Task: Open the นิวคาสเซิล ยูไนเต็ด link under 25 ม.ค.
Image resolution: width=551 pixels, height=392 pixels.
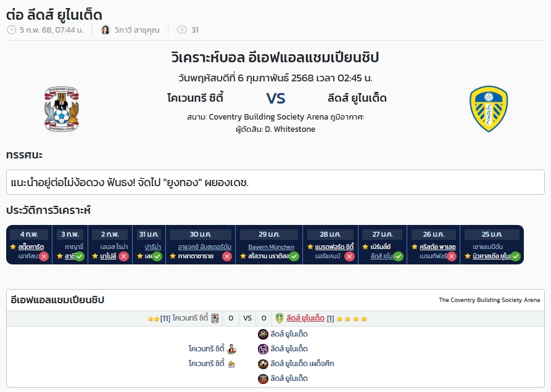Action: coord(492,256)
